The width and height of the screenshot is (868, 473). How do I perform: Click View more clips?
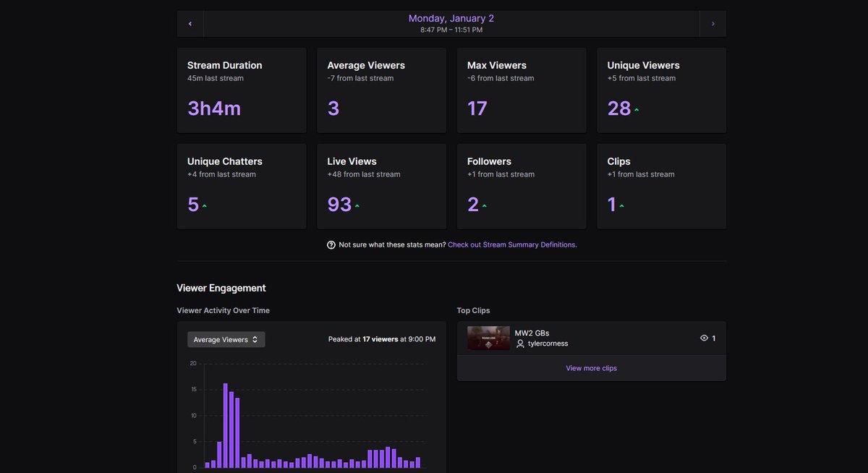591,368
